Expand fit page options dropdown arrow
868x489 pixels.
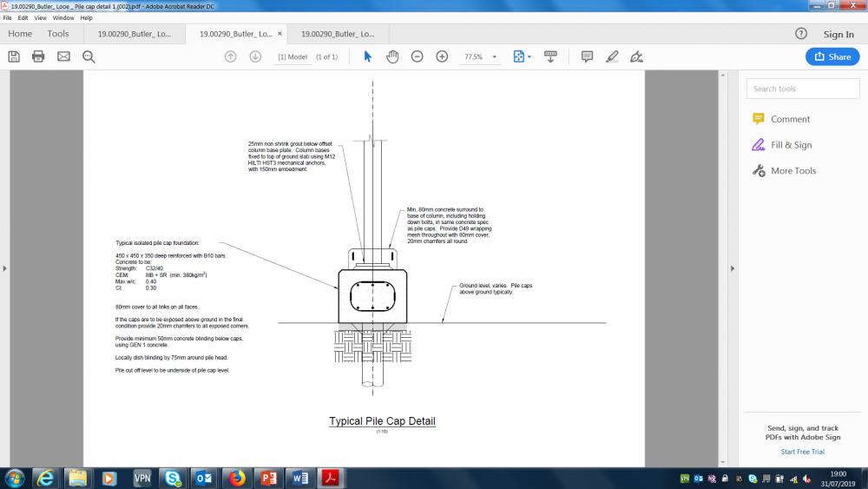tap(529, 57)
